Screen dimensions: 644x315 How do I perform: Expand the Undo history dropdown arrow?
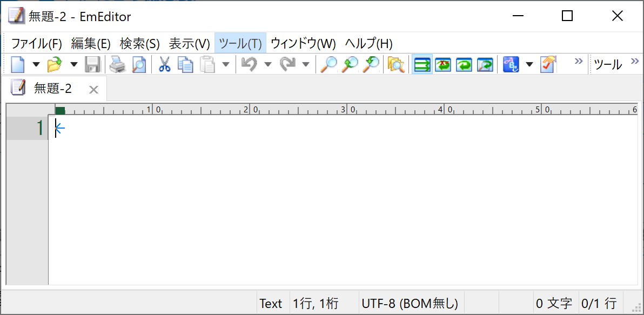(x=268, y=64)
